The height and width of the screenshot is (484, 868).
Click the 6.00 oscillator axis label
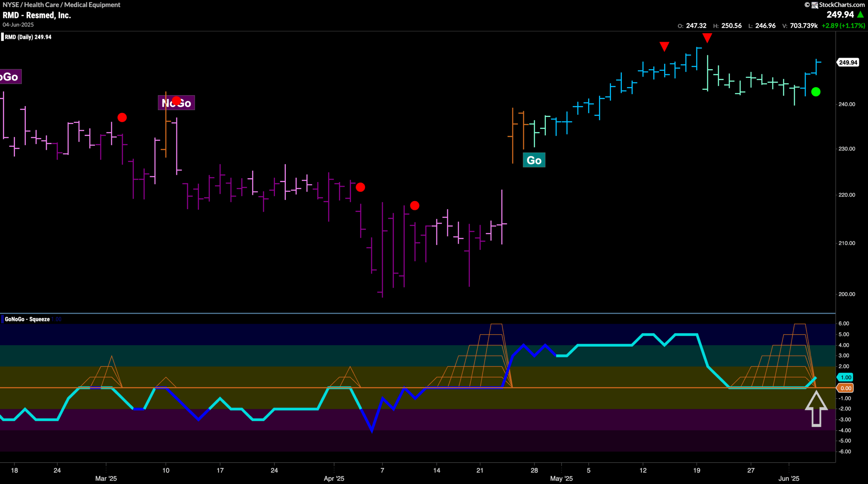coord(844,323)
